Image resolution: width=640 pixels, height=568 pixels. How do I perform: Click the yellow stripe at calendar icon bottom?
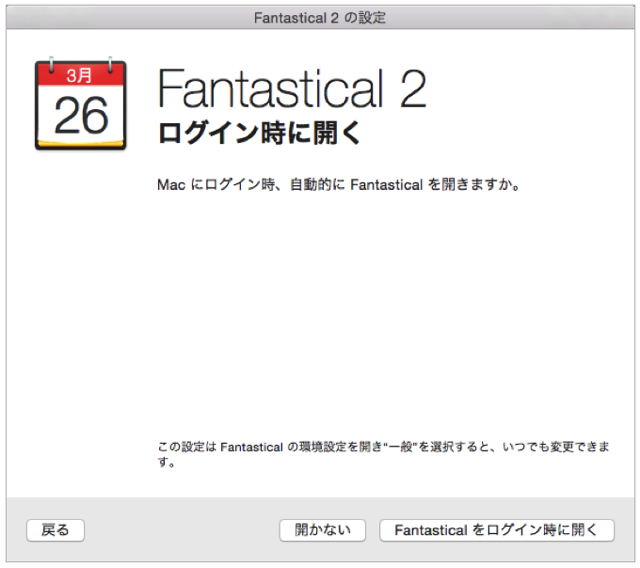[80, 146]
